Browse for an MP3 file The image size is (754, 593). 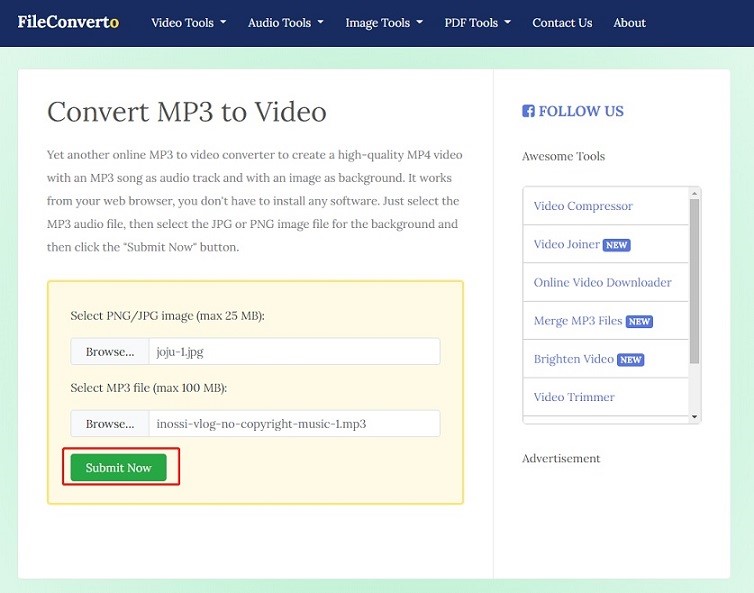110,424
